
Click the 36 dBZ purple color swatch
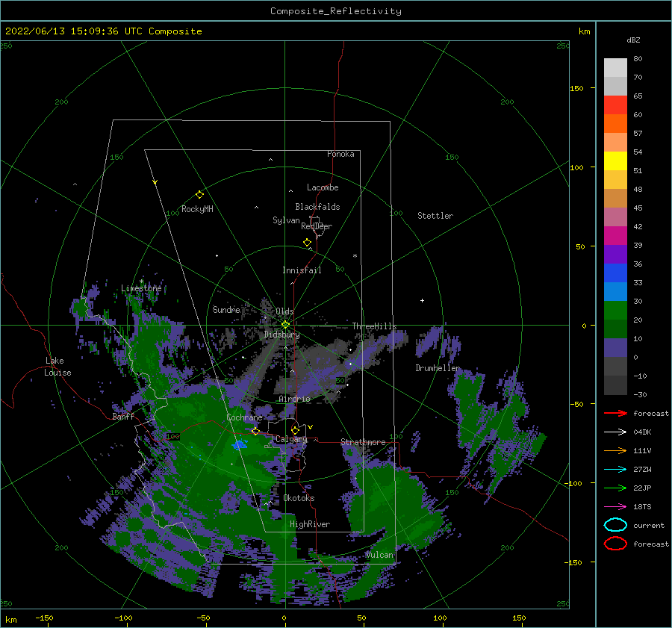tap(615, 255)
